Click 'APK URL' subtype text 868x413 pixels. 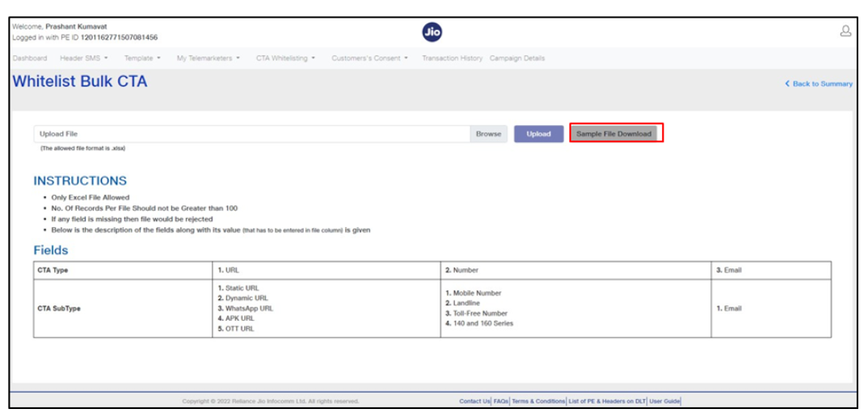[240, 318]
